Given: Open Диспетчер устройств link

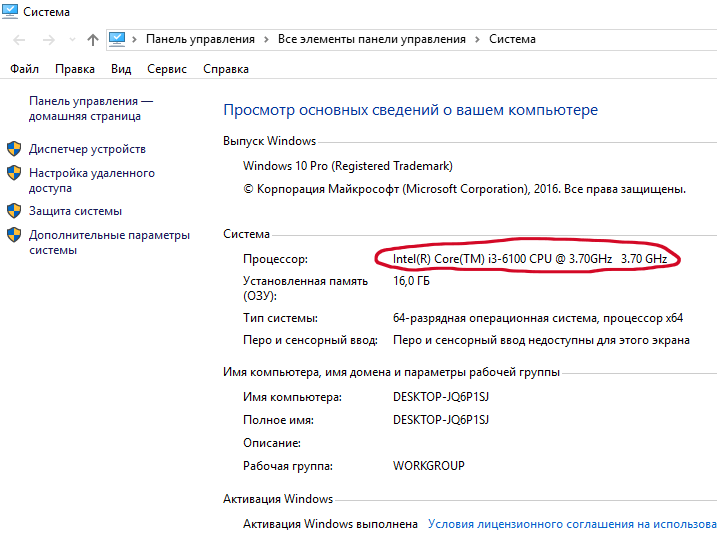Looking at the screenshot, I should (x=87, y=149).
